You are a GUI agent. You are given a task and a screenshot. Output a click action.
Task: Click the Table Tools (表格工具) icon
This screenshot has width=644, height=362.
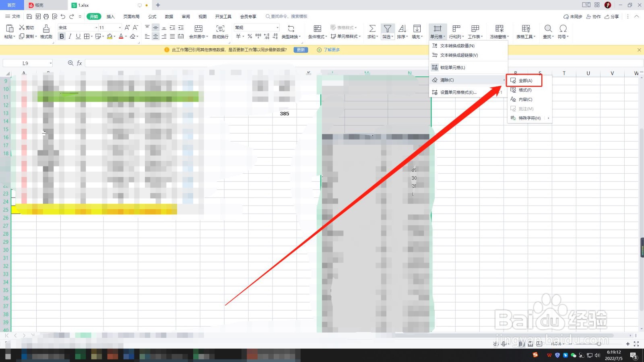coord(526,29)
